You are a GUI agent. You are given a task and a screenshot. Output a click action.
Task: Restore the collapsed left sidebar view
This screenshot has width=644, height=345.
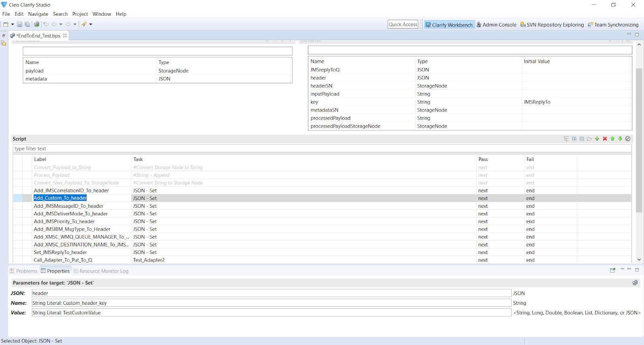point(4,35)
